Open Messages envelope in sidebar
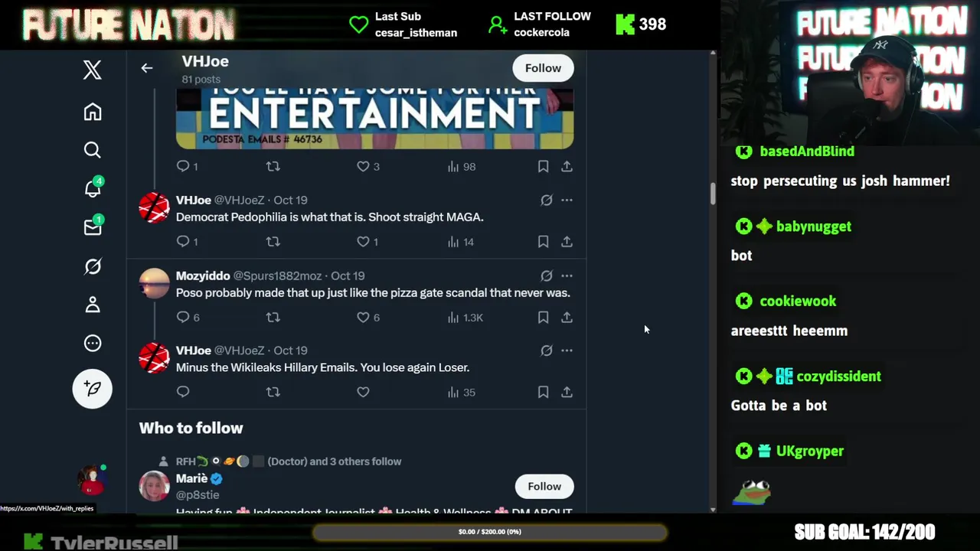Screen dimensions: 980x551 click(x=93, y=227)
